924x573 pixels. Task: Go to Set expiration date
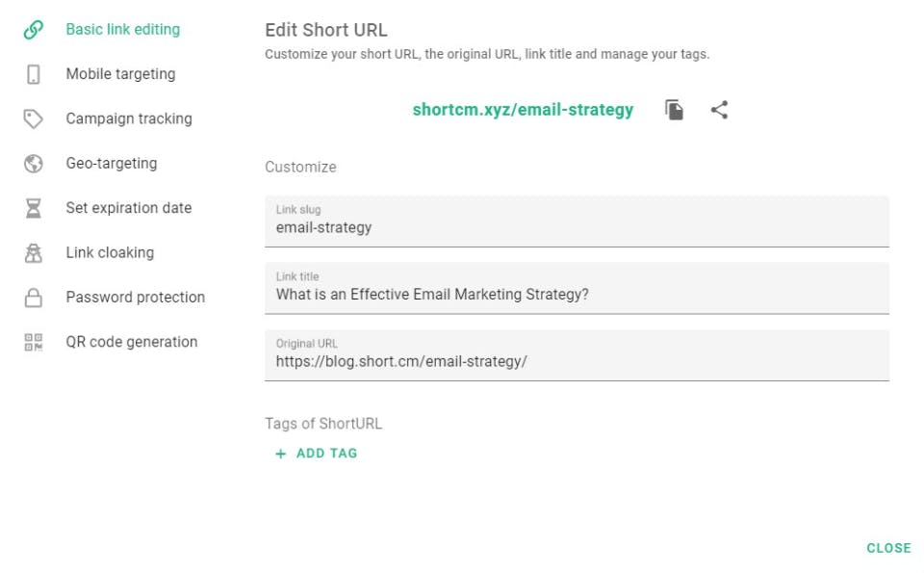(129, 208)
